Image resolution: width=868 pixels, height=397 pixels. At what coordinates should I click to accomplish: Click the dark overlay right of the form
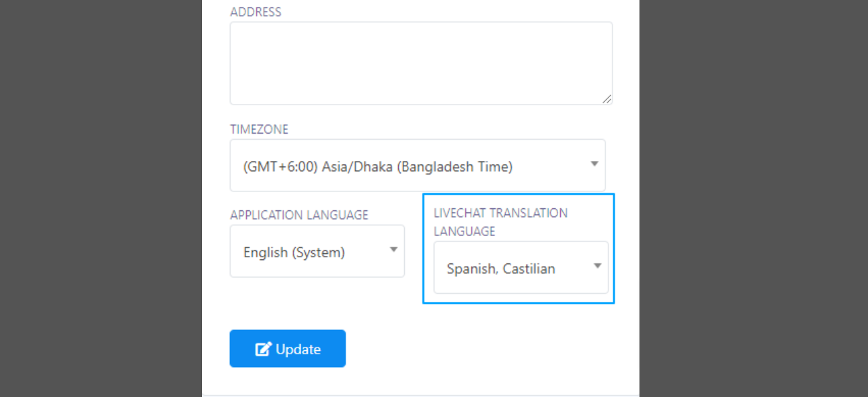tap(753, 198)
